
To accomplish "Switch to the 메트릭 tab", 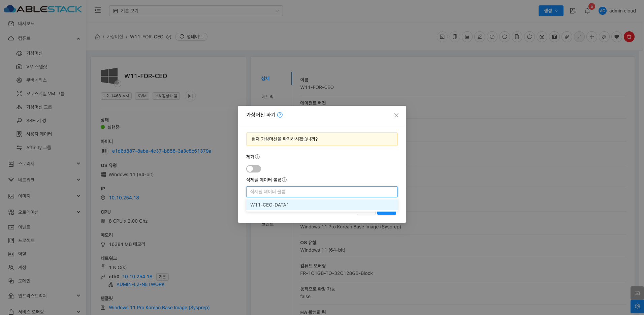I will click(267, 97).
